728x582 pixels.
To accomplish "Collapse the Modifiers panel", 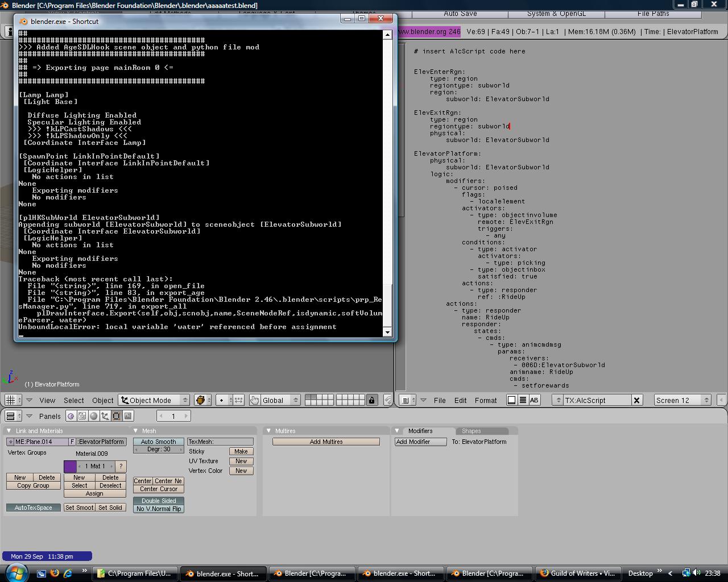I will point(397,431).
